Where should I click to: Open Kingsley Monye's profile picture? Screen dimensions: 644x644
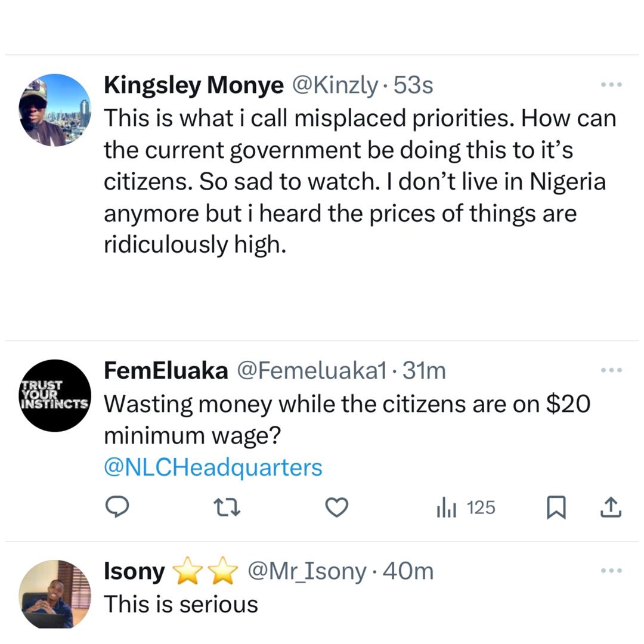pos(55,110)
